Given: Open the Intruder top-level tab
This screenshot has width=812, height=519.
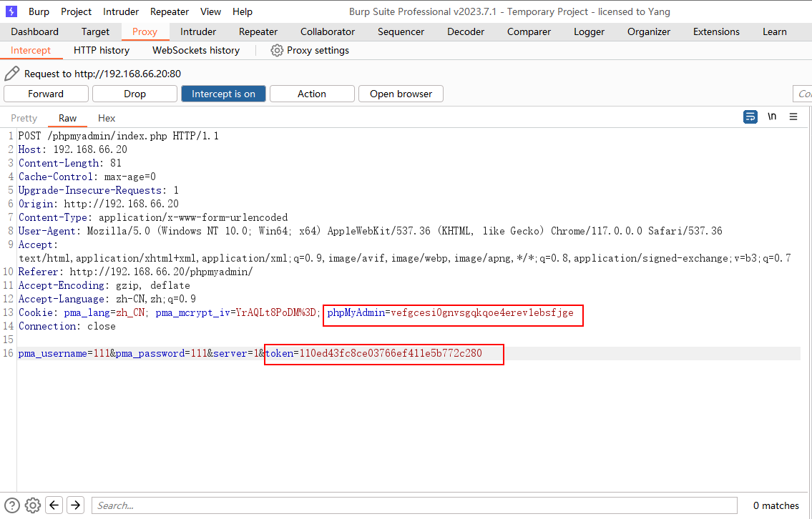Looking at the screenshot, I should 198,31.
